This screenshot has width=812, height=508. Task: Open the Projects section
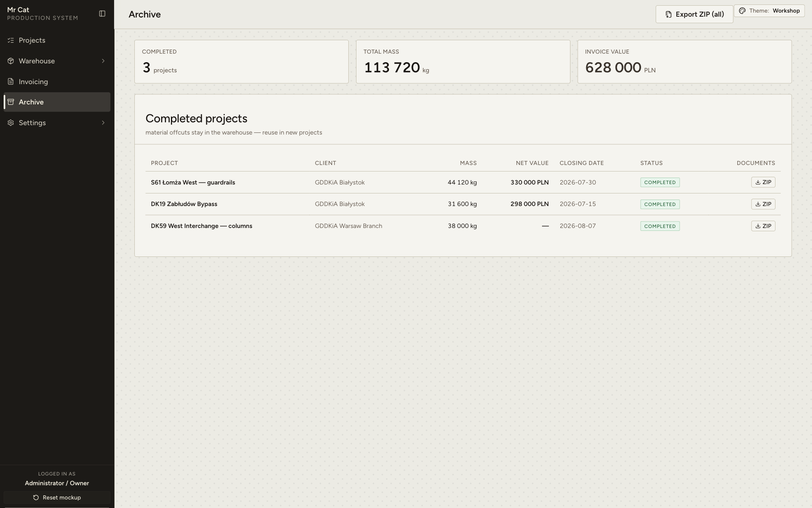tap(57, 40)
